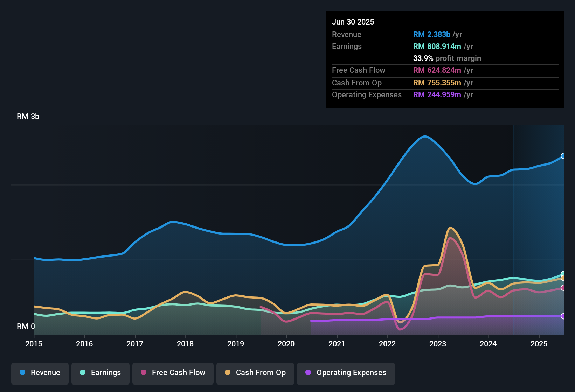Select the 2015 label on the x-axis
This screenshot has width=575, height=392.
click(34, 344)
